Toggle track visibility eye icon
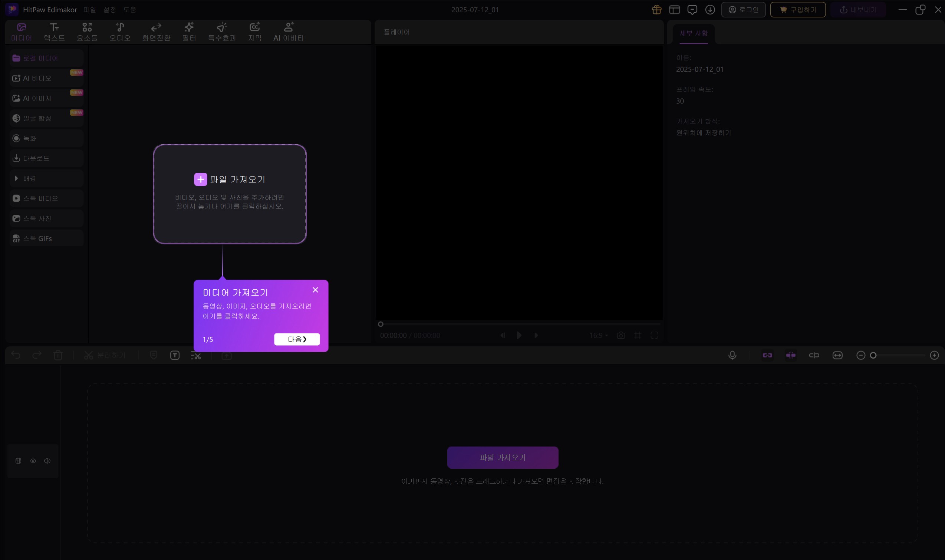This screenshot has width=945, height=560. tap(33, 461)
